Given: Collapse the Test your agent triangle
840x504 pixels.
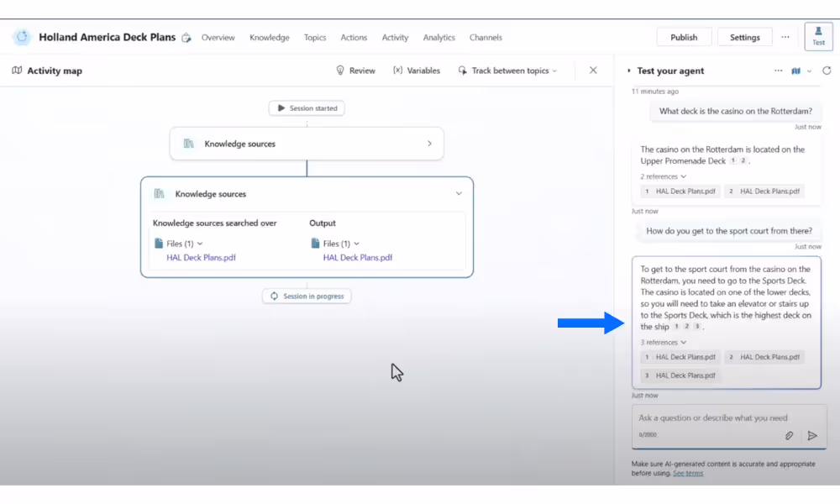Looking at the screenshot, I should click(x=629, y=71).
